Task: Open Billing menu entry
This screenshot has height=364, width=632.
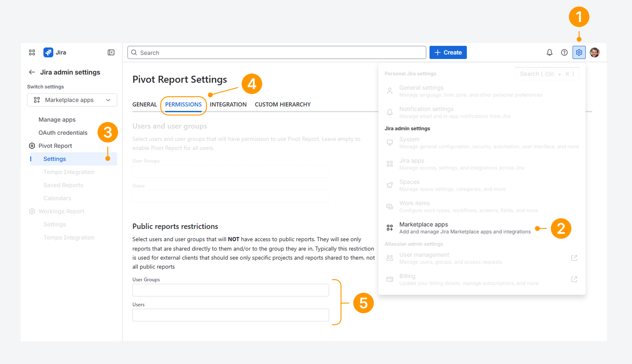Action: coord(482,279)
